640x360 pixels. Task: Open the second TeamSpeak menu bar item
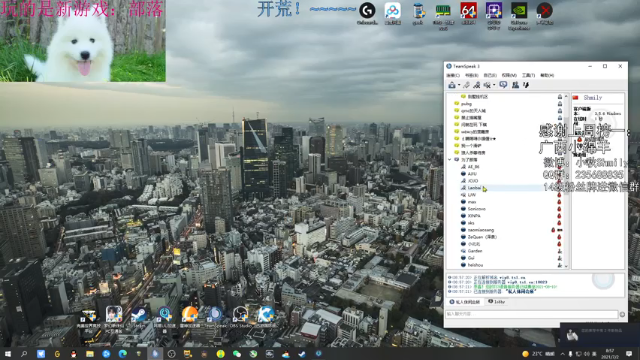click(x=471, y=75)
